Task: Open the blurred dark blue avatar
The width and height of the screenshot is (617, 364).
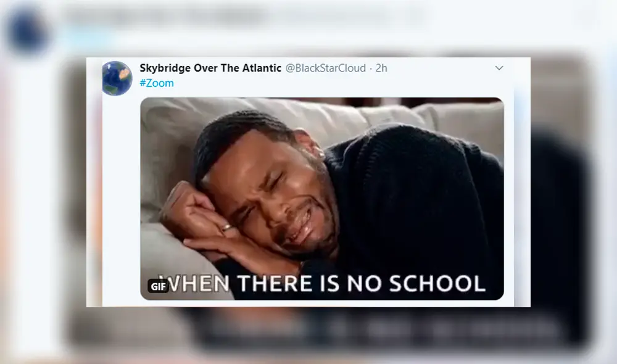Action: (x=28, y=31)
